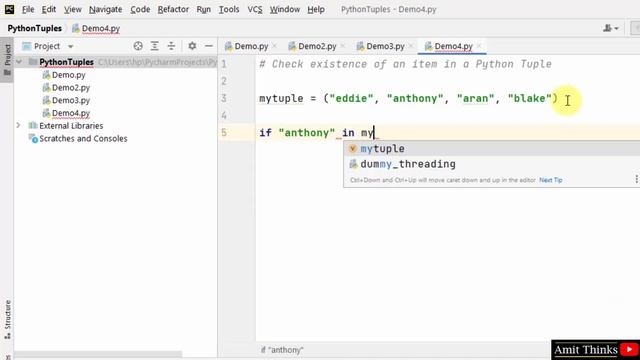Click the Collapse All icon

point(171,46)
